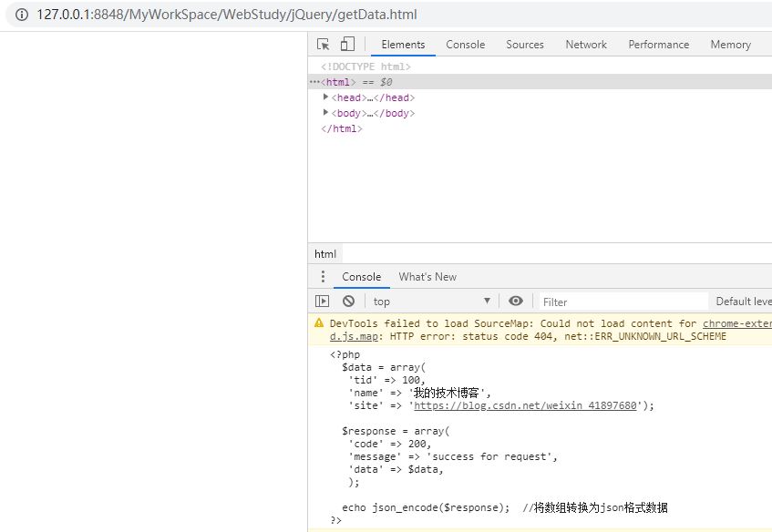The height and width of the screenshot is (532, 772).
Task: Select the html breadcrumb item
Action: click(325, 253)
